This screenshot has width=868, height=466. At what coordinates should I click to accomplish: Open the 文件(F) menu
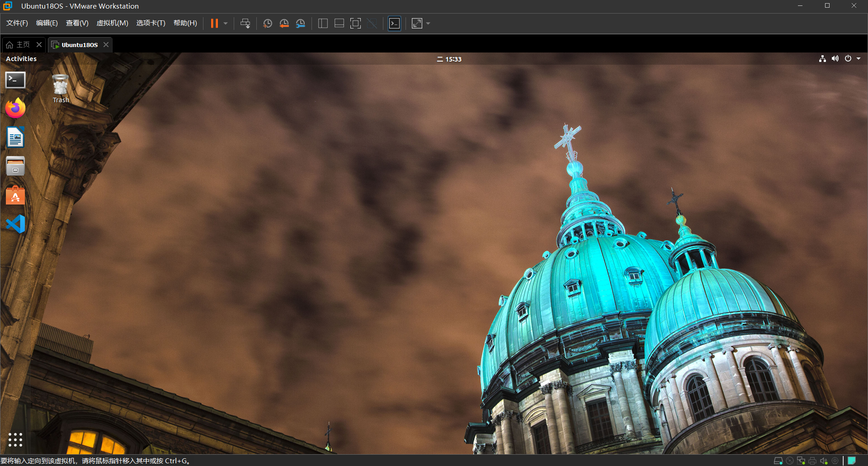click(17, 23)
